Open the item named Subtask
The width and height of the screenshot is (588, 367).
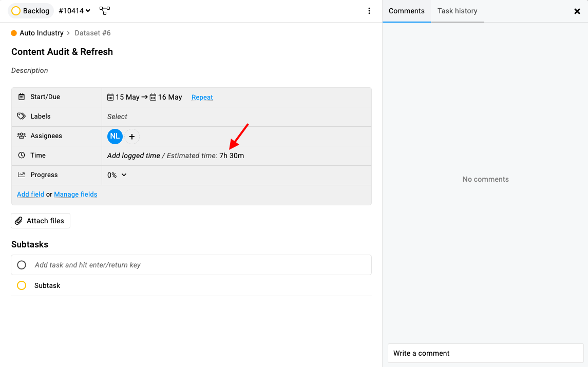pos(47,286)
